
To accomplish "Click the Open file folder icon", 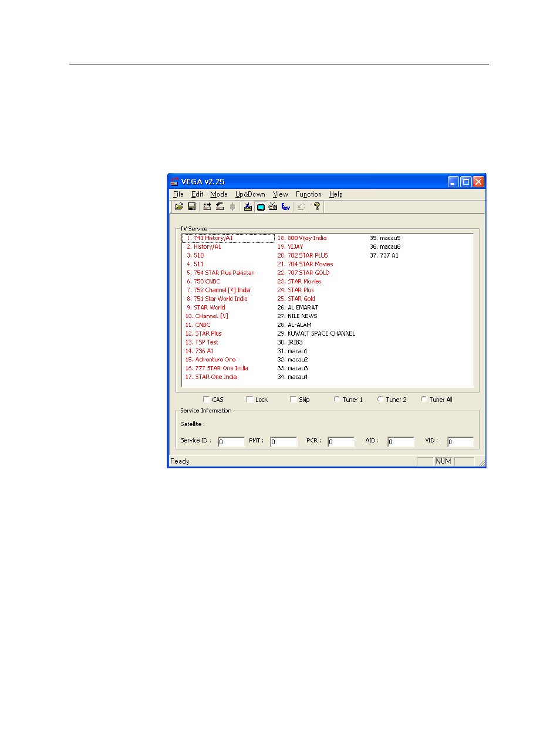I will pyautogui.click(x=179, y=207).
